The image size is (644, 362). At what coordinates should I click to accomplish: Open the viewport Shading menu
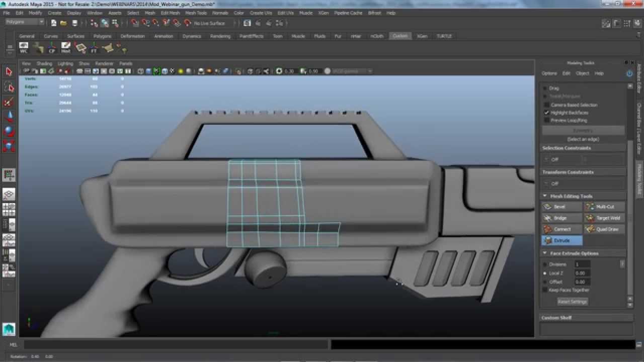pos(44,64)
